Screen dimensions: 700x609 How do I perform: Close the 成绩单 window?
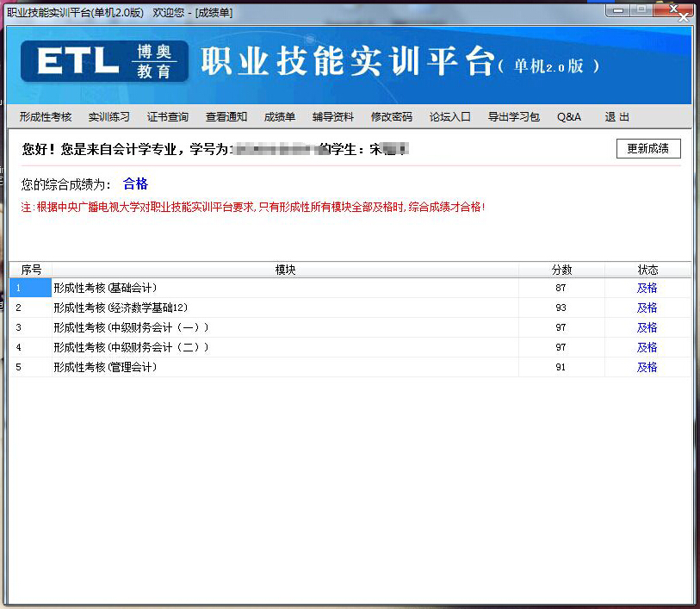pos(674,9)
